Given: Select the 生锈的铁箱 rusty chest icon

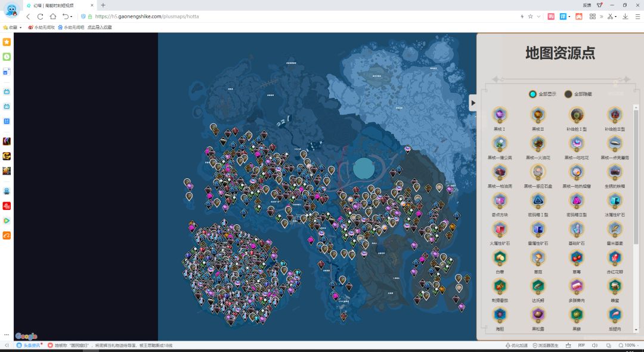Looking at the screenshot, I should (615, 172).
